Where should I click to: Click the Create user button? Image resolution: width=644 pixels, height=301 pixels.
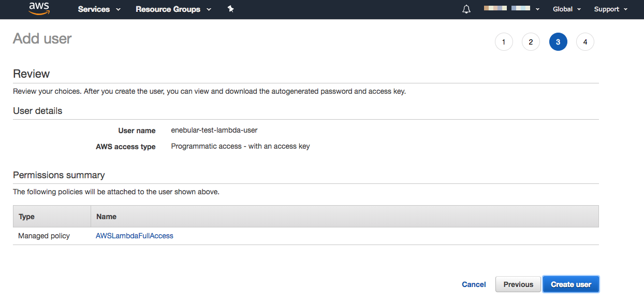[570, 284]
